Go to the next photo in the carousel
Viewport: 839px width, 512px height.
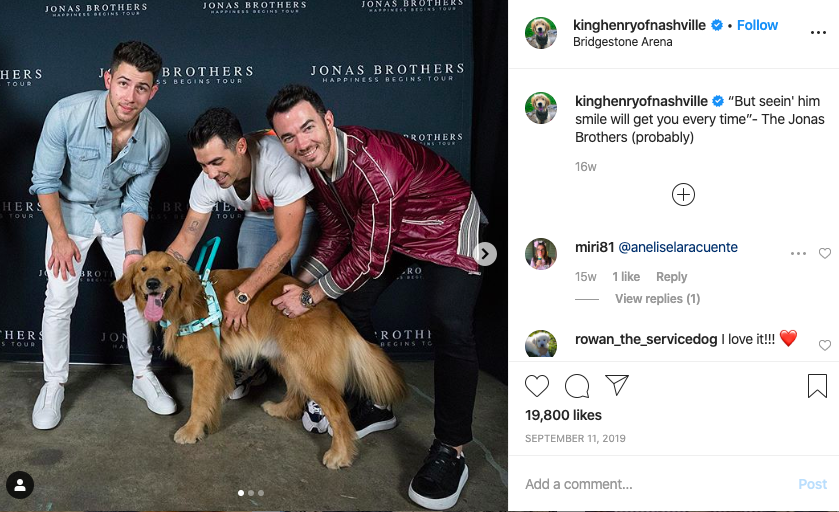click(x=485, y=254)
